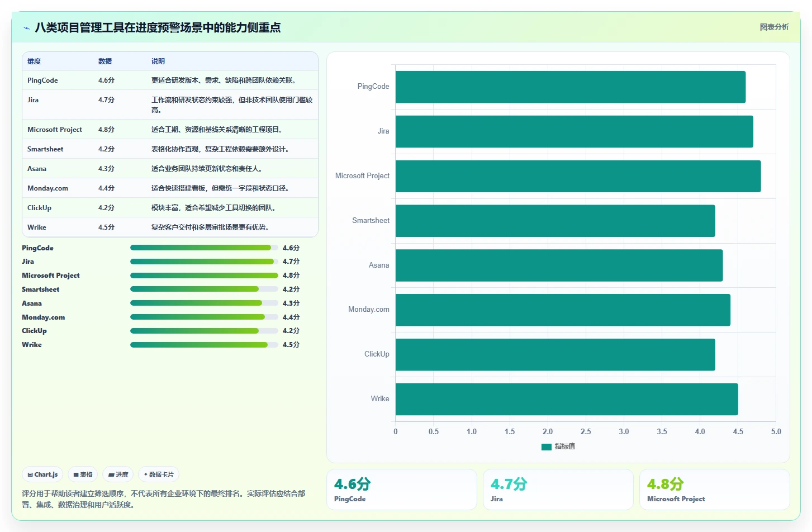Click the 说明 column header
Image resolution: width=812 pixels, height=532 pixels.
(x=158, y=61)
